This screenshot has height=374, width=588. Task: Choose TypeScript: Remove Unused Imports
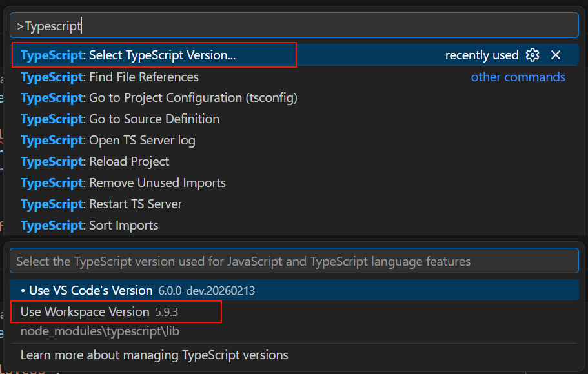[123, 183]
